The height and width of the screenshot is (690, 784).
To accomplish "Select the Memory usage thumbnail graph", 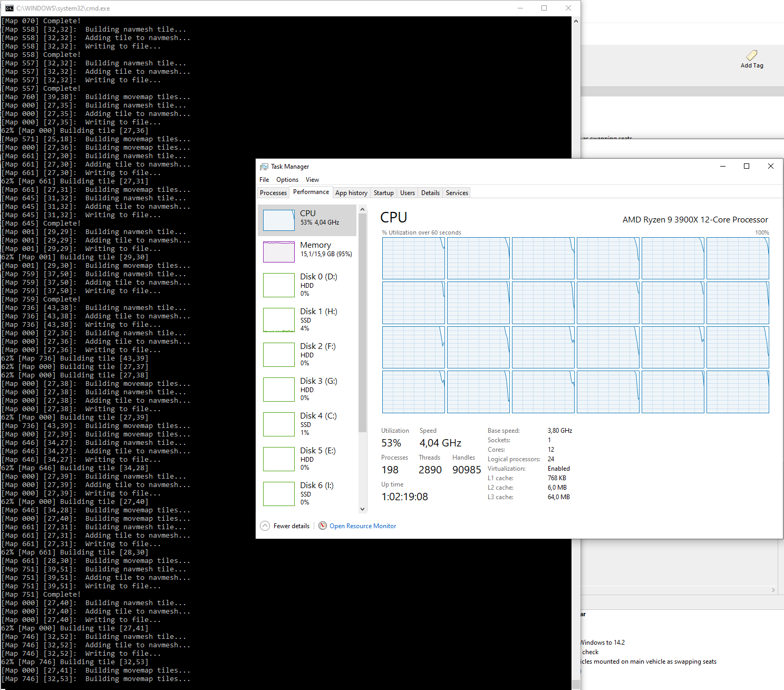I will (x=279, y=252).
